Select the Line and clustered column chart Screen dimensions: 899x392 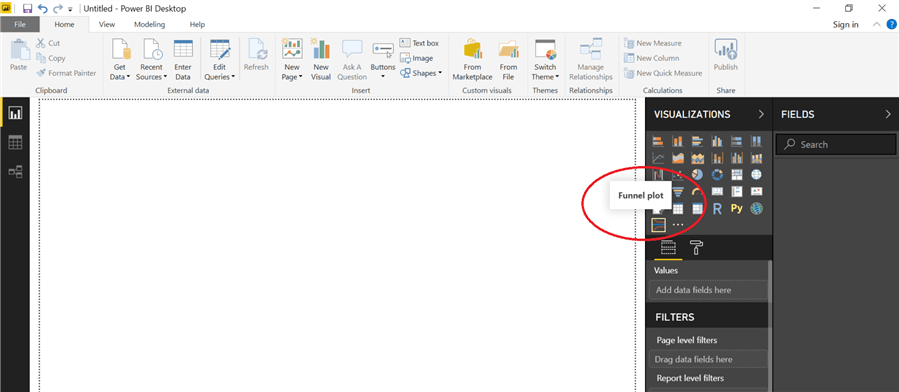pyautogui.click(x=737, y=158)
